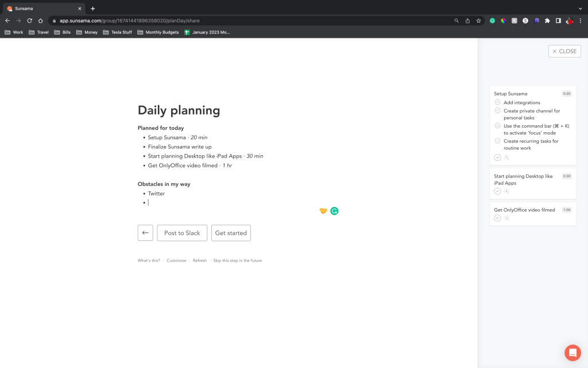Click the green Grammarly icon in editor

334,211
